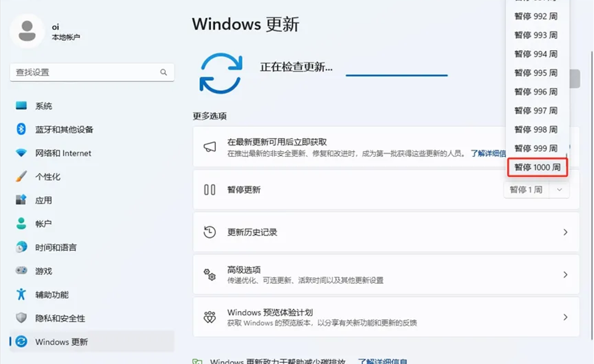Click the 帐户 person icon
The height and width of the screenshot is (364, 594).
coord(21,224)
